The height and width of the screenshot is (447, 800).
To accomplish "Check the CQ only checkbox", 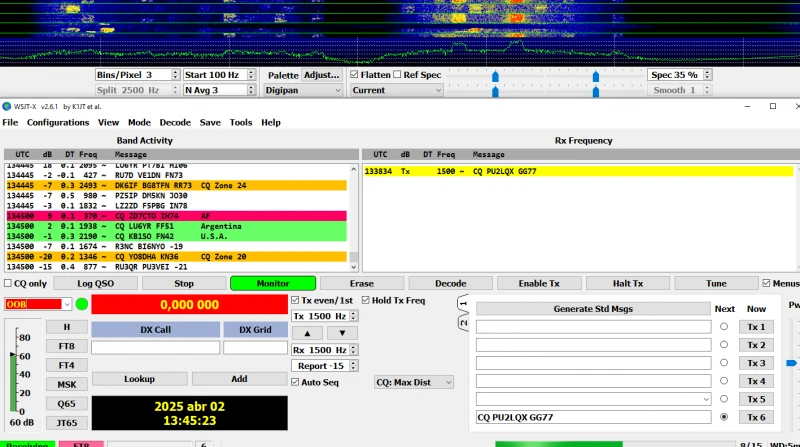I will click(x=8, y=283).
